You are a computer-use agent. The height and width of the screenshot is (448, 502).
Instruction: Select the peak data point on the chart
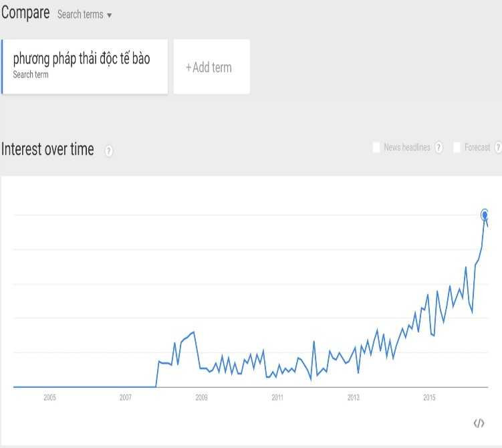pyautogui.click(x=485, y=215)
